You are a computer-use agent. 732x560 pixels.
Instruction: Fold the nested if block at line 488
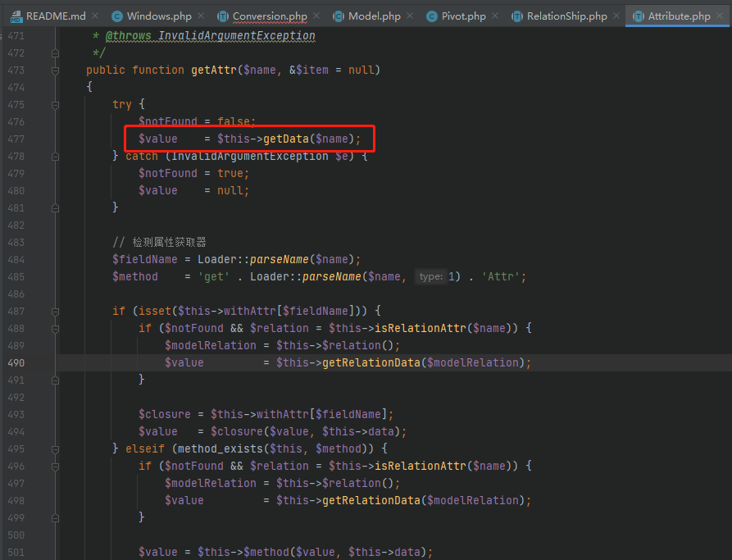click(x=55, y=327)
